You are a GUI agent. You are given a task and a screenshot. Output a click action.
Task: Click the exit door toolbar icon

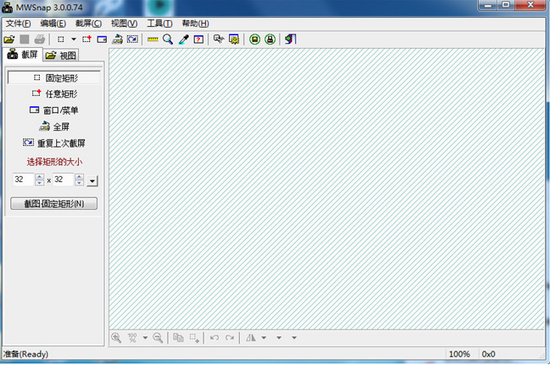291,39
